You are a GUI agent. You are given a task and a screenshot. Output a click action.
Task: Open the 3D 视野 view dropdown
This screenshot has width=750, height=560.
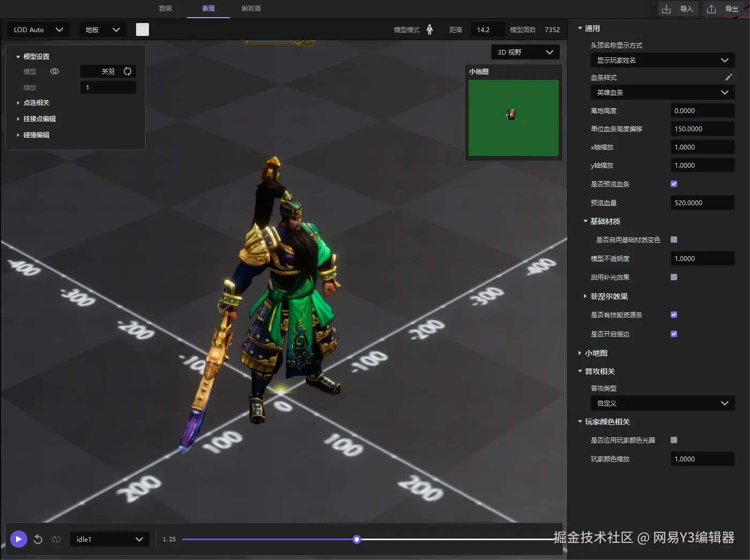coord(526,52)
